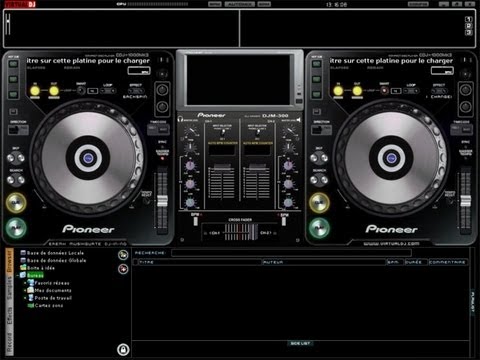Viewport: 480px width, 360px height.
Task: Collapse the Bureau tree node
Action: (18, 275)
